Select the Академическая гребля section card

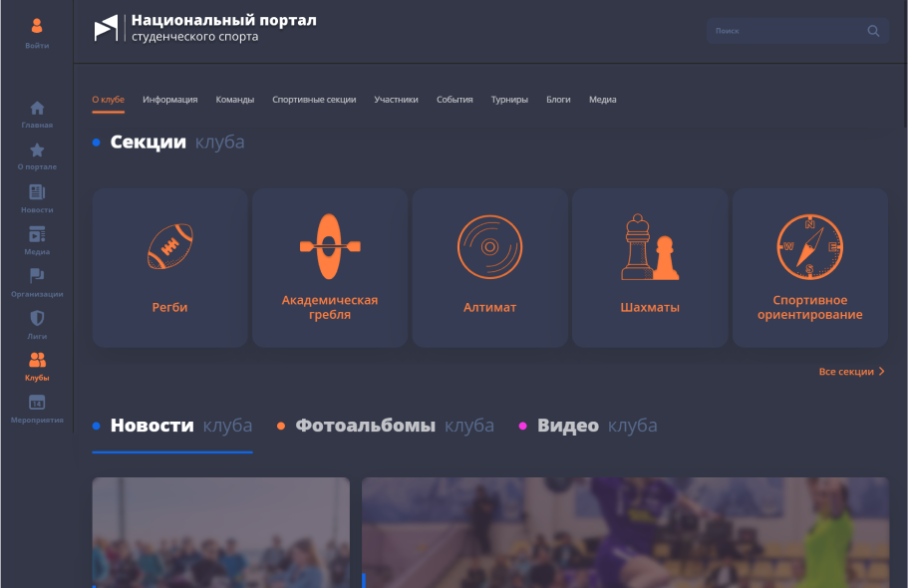coord(330,267)
